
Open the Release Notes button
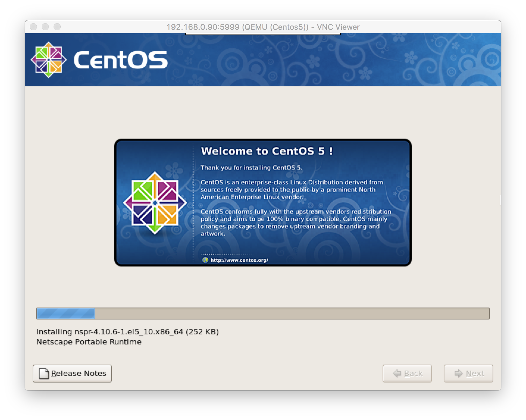pyautogui.click(x=72, y=373)
